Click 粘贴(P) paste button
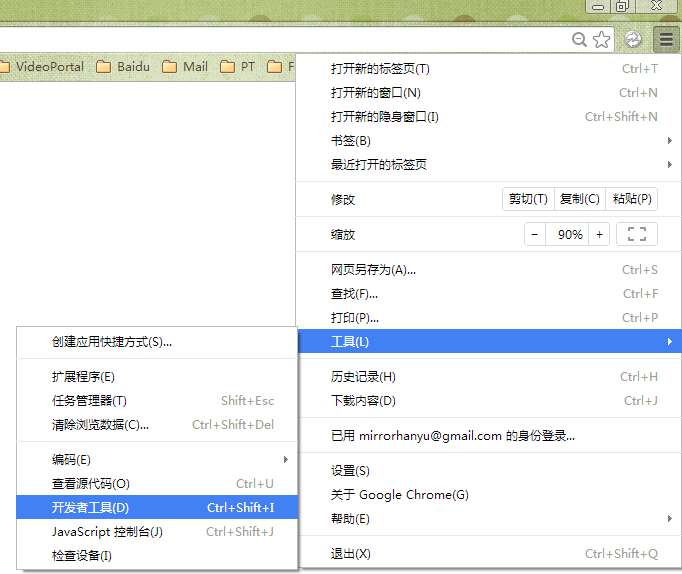The image size is (682, 574). click(x=632, y=199)
